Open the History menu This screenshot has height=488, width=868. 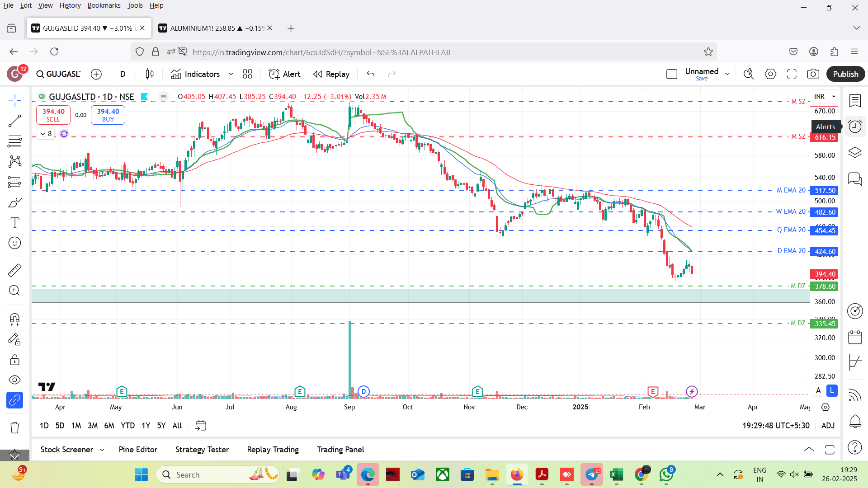tap(70, 5)
